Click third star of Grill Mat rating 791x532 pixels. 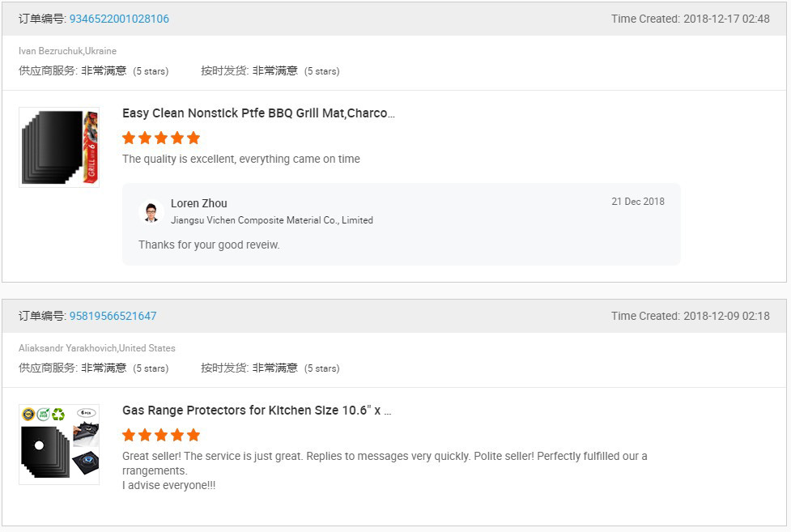click(x=161, y=138)
